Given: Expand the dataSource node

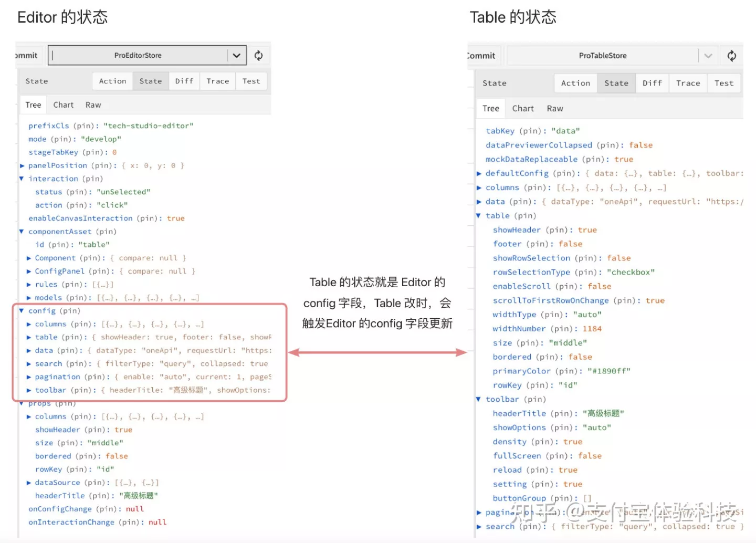Looking at the screenshot, I should pyautogui.click(x=29, y=483).
